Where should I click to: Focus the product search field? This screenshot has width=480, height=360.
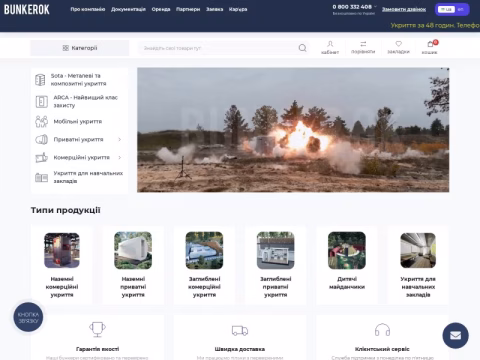pyautogui.click(x=218, y=48)
